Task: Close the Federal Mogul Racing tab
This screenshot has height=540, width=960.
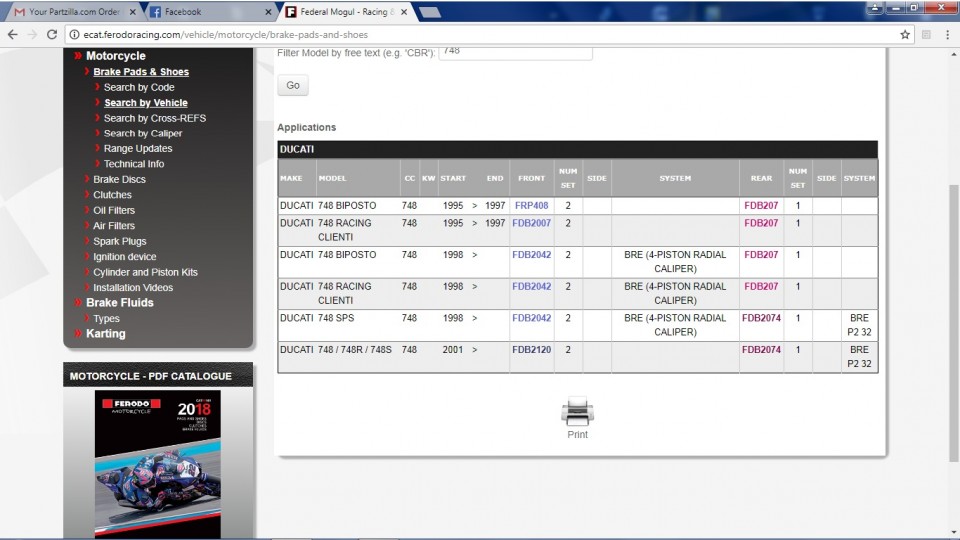Action: 404,12
